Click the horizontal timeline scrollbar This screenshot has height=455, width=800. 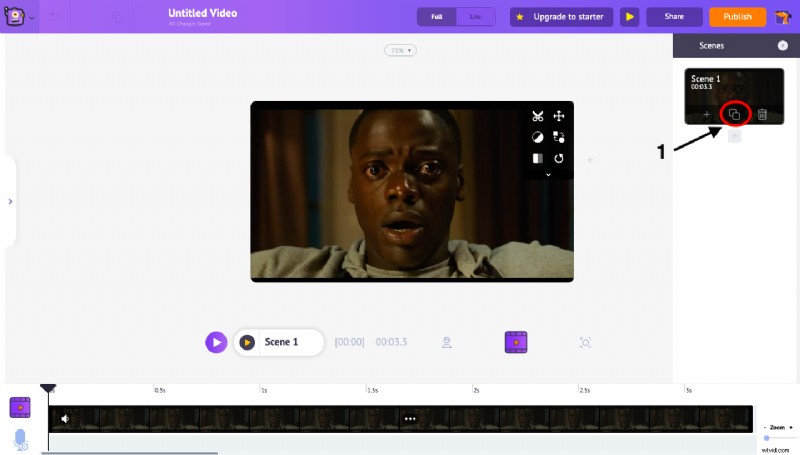pos(130,453)
